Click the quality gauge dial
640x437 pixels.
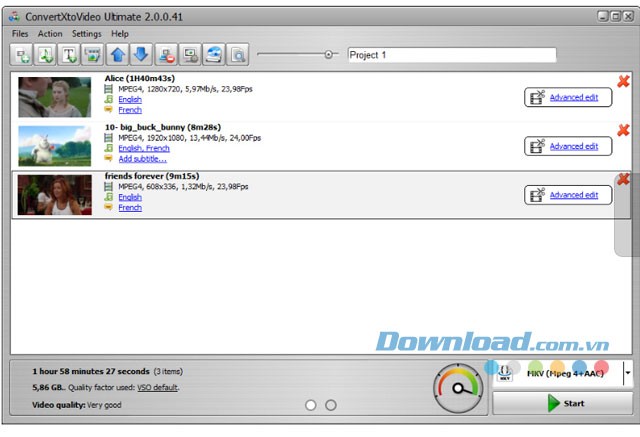pos(458,388)
